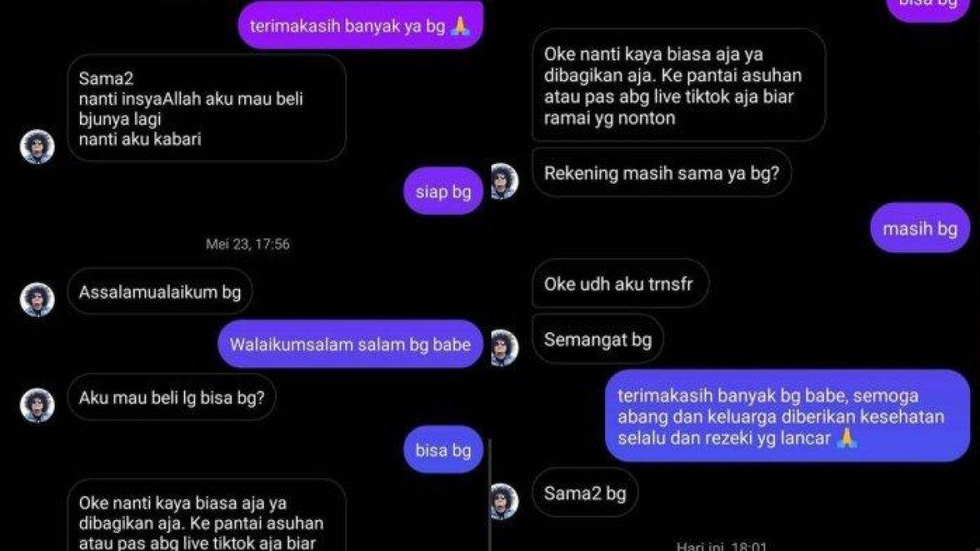
Task: Tap the 'Walaikumsalam salam bg babe' reply
Action: [x=350, y=344]
